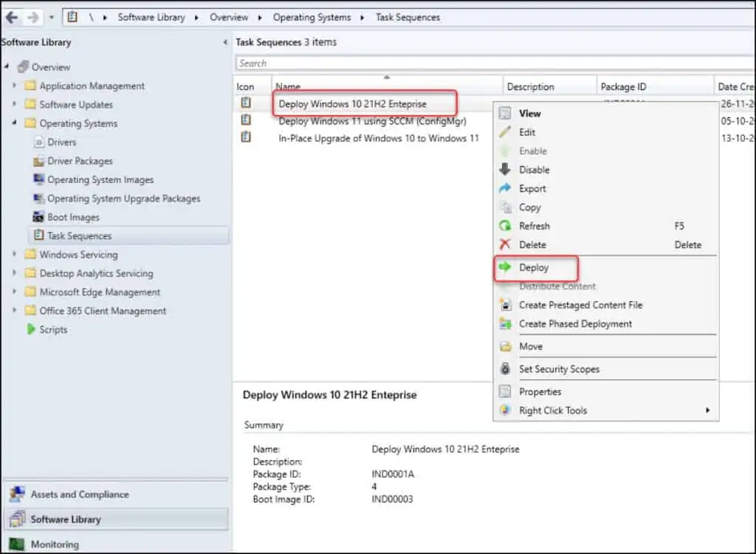Open the navigation history dropdown arrow
This screenshot has height=554, width=756.
pos(51,18)
